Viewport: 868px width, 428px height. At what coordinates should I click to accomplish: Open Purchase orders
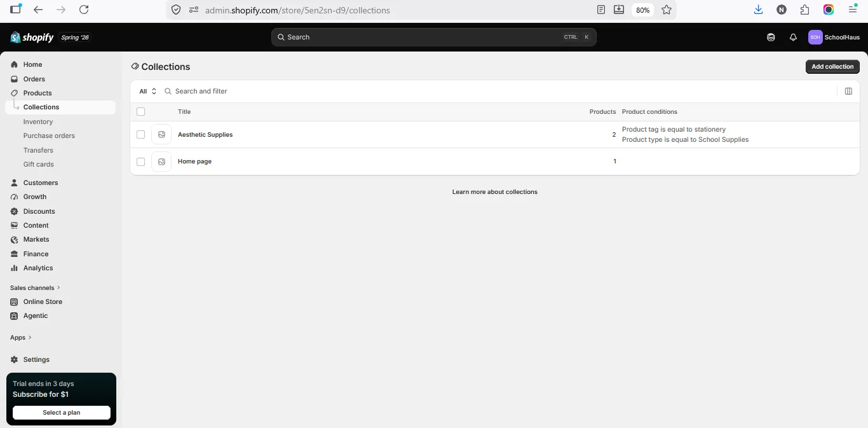coord(49,135)
